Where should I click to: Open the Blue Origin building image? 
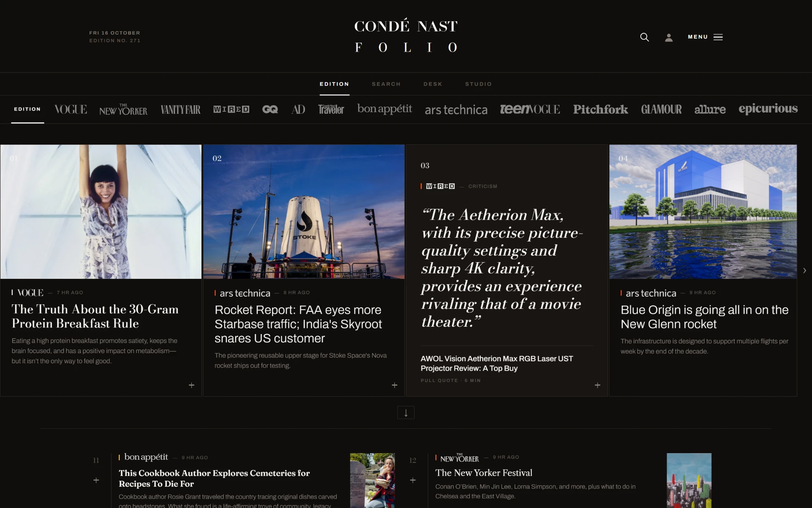point(703,212)
